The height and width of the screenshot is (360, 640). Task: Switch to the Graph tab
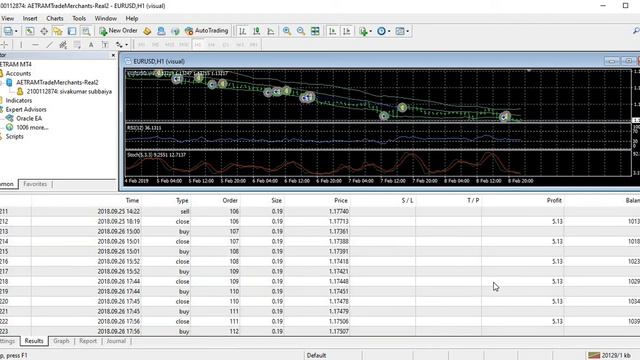click(61, 341)
